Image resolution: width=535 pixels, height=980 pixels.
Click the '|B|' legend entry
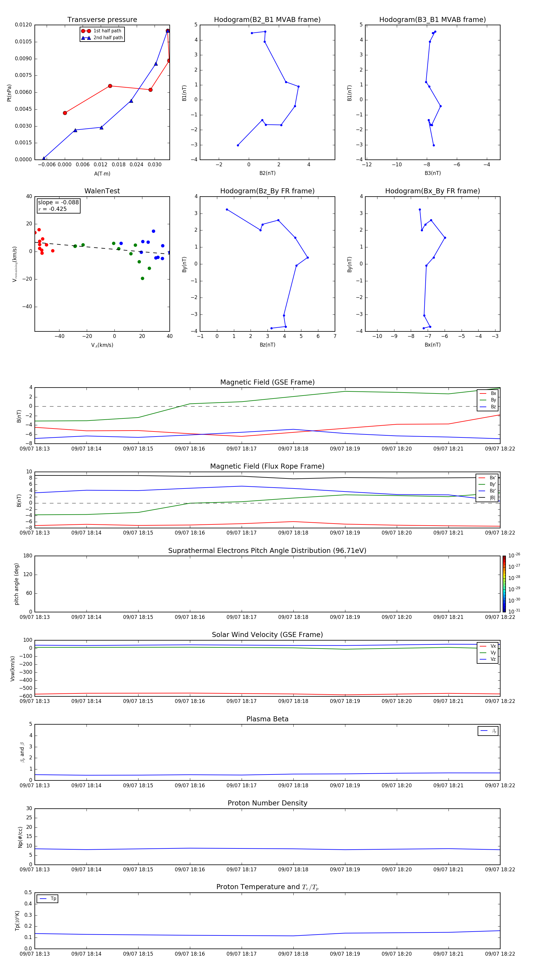487,498
